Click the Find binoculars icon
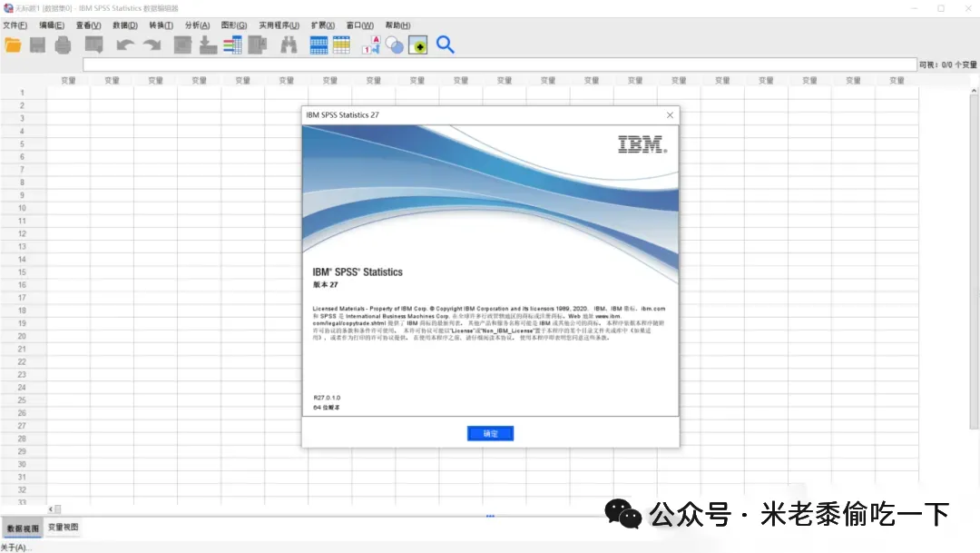The width and height of the screenshot is (980, 553). point(289,45)
